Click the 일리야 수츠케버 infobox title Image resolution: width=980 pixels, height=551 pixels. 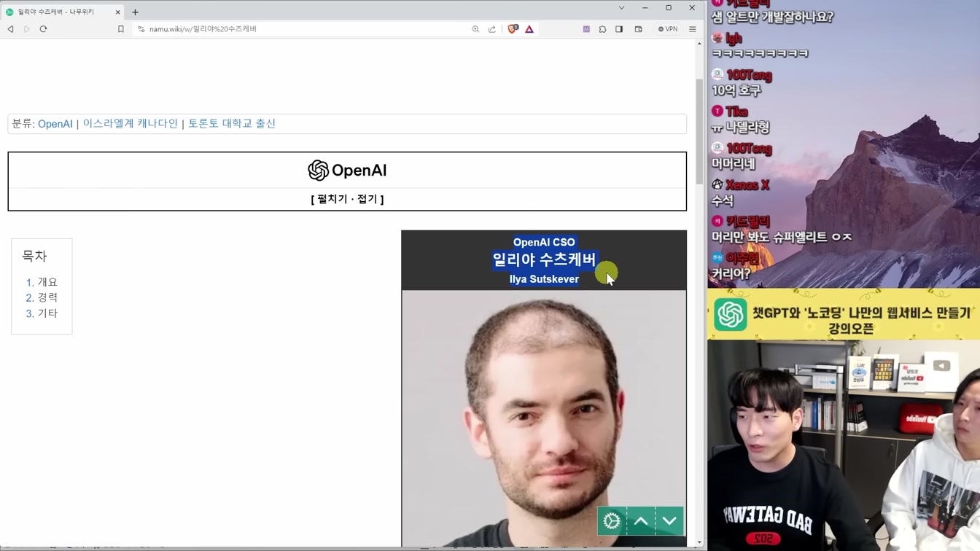pyautogui.click(x=544, y=259)
